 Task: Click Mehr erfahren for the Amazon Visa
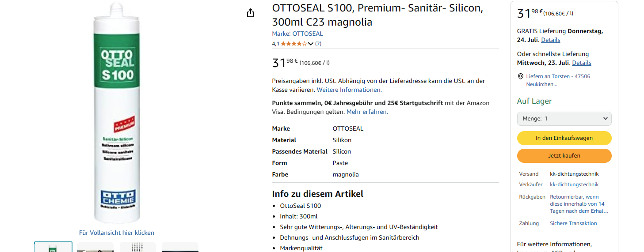click(x=367, y=112)
